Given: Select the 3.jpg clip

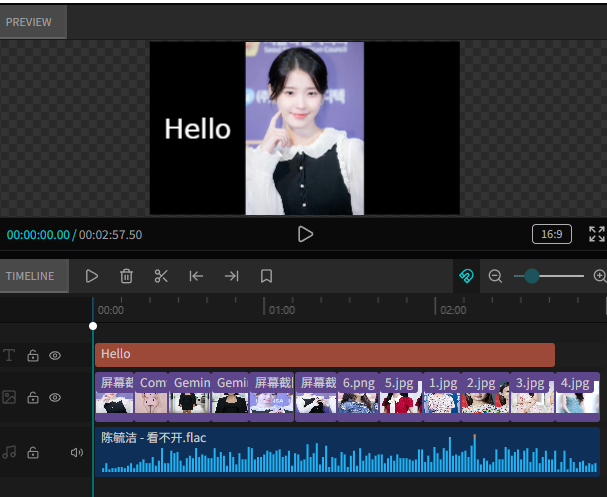Looking at the screenshot, I should tap(532, 397).
